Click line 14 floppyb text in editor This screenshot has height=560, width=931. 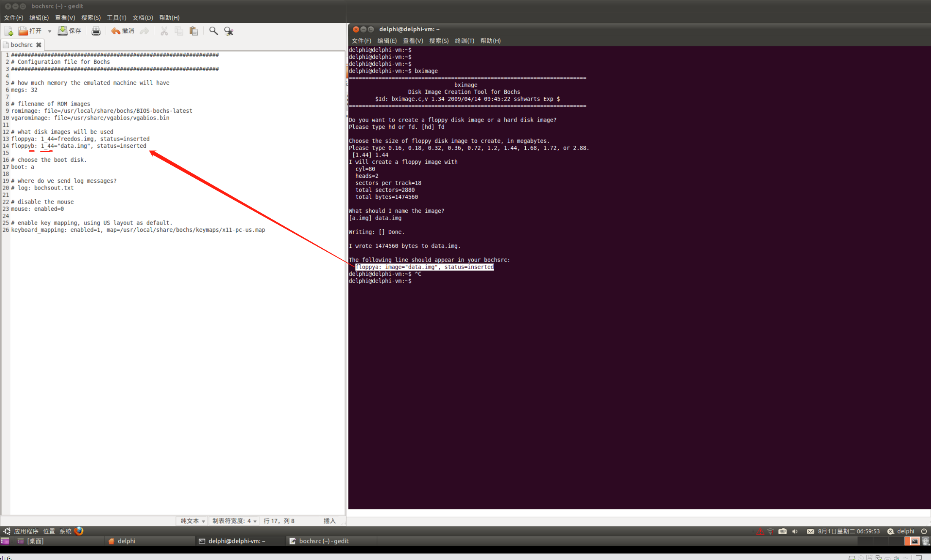tap(23, 146)
